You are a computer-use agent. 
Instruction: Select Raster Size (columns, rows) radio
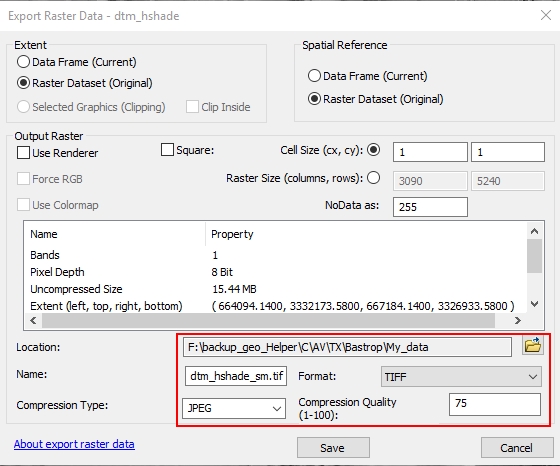point(374,177)
